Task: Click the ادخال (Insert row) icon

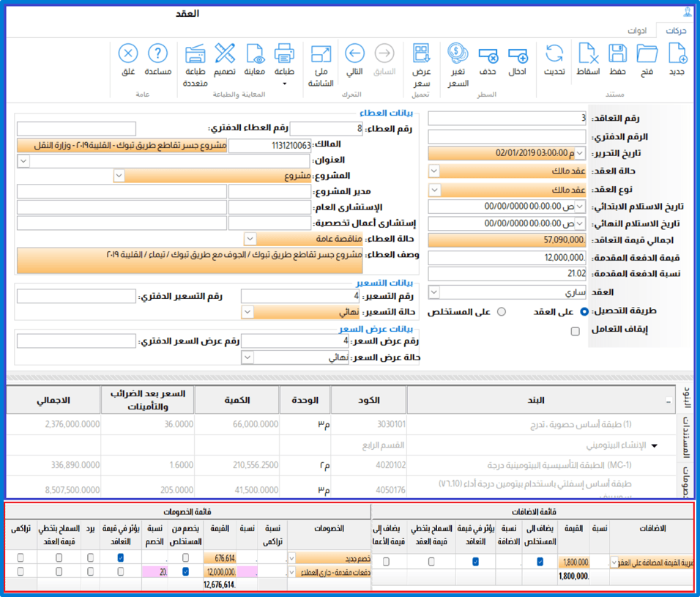Action: tap(518, 56)
